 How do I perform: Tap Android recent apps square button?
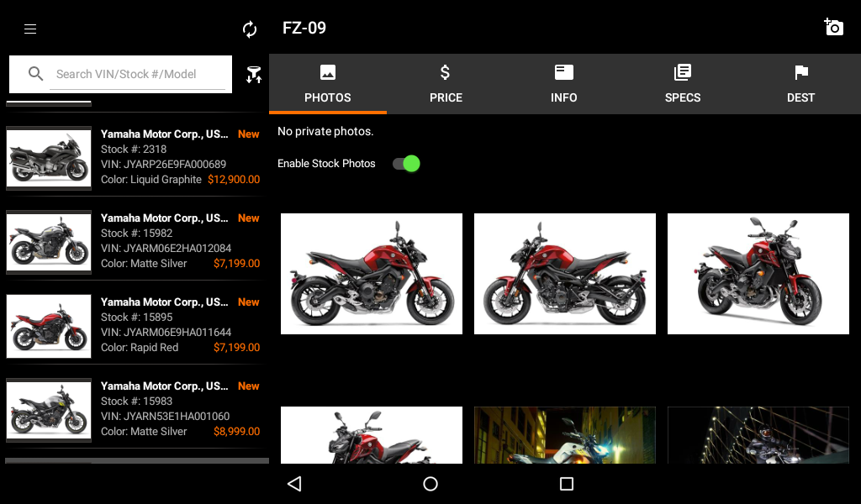coord(567,484)
